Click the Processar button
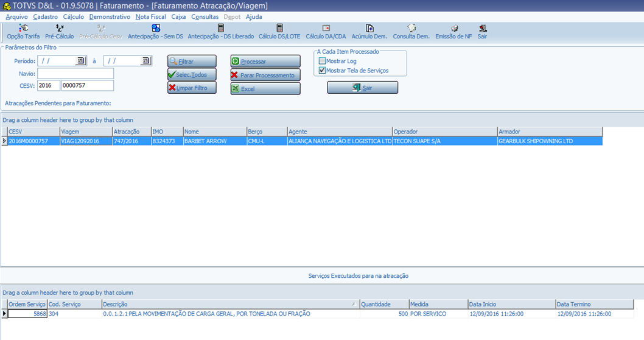Screen dimensions: 644x340 pos(265,62)
